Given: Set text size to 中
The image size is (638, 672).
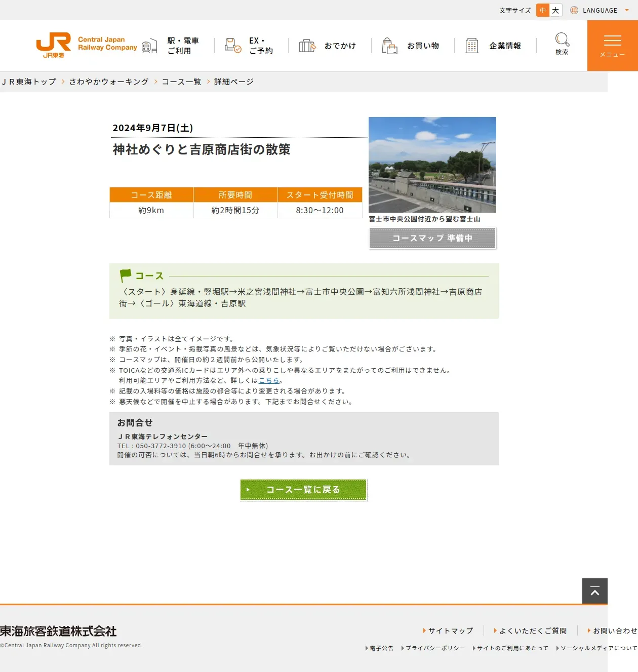Looking at the screenshot, I should 543,10.
